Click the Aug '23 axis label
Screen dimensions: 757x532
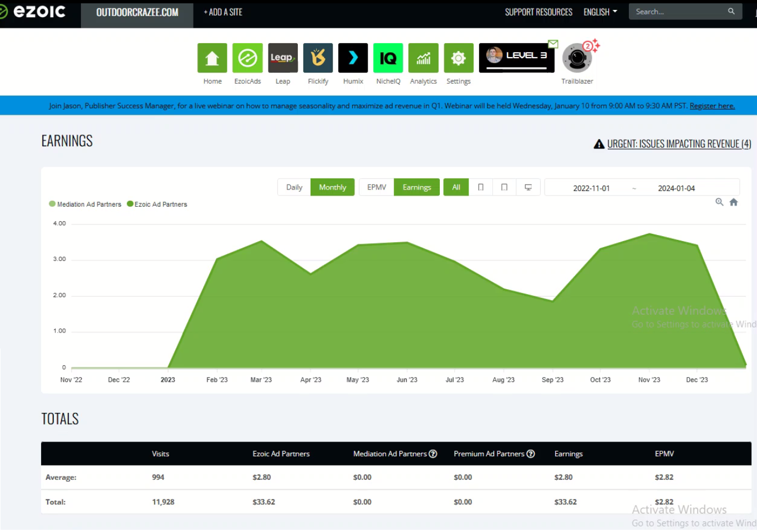pyautogui.click(x=503, y=380)
